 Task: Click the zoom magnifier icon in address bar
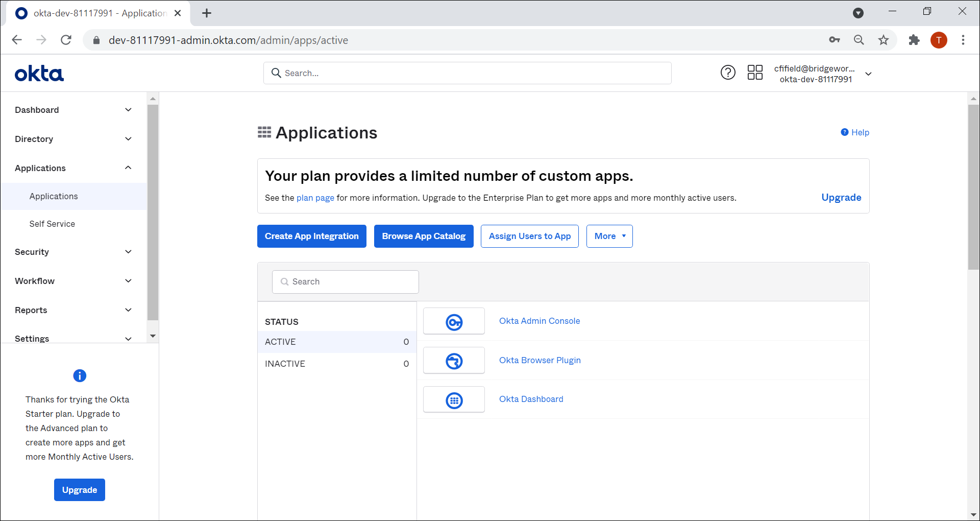tap(859, 40)
